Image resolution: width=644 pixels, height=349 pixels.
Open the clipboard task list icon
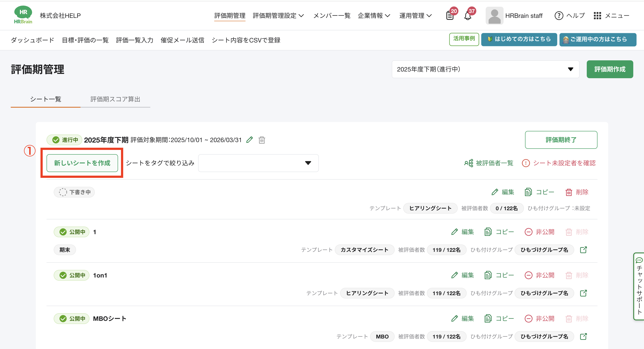pyautogui.click(x=450, y=16)
